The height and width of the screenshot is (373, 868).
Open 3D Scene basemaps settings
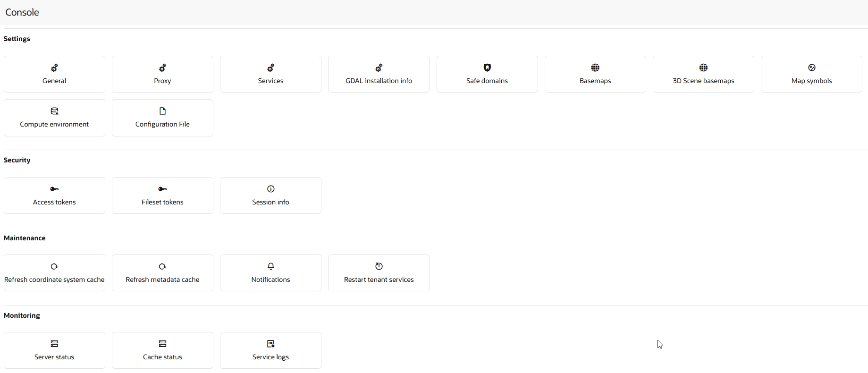[x=703, y=74]
